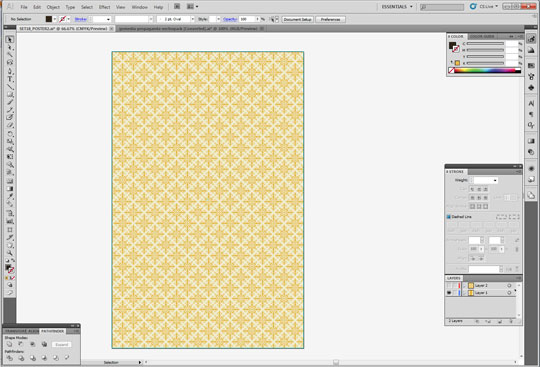
Task: Click Outline pathfinder icon
Action: coord(55,358)
